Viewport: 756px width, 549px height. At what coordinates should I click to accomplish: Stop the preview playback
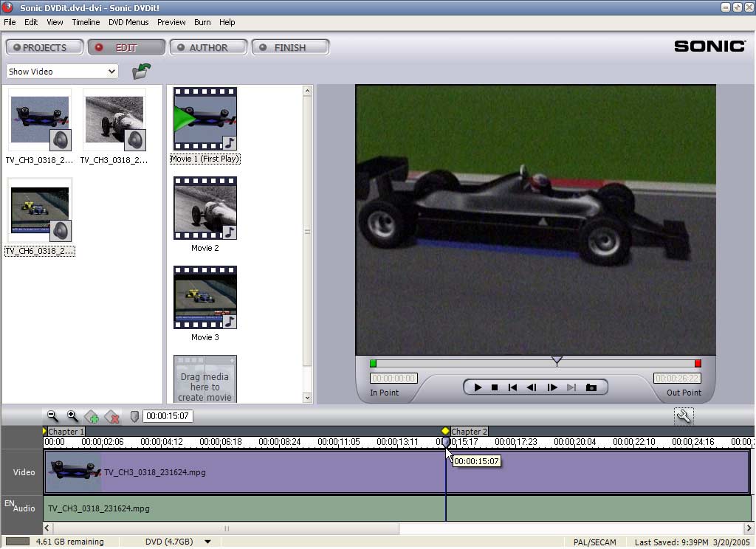point(495,387)
